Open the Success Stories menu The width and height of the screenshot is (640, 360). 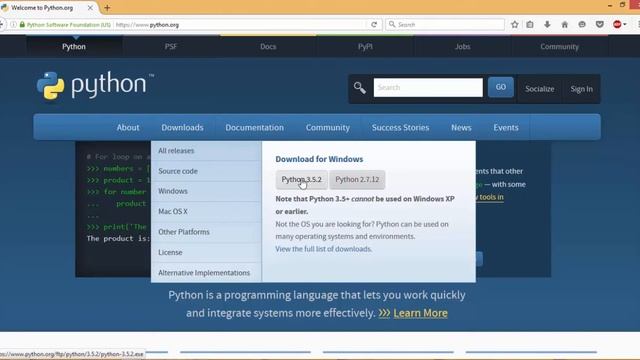(x=400, y=127)
